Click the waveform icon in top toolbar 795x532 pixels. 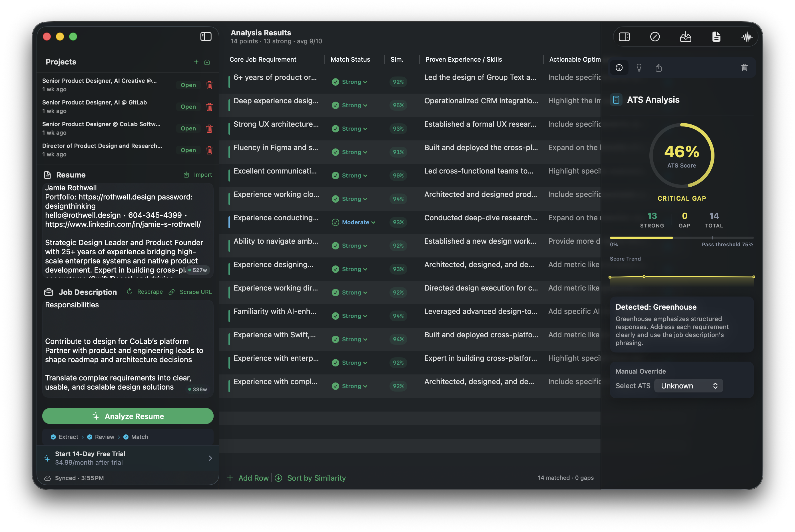coord(747,37)
